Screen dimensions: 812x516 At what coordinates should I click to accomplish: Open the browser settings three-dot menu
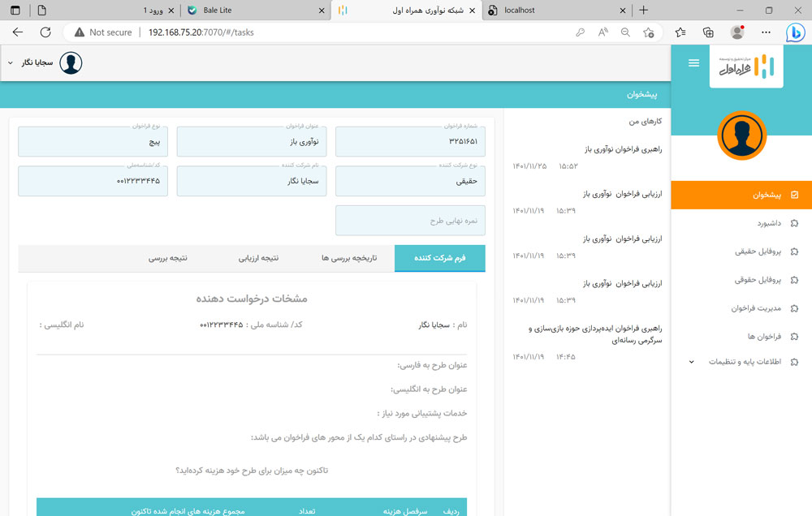point(765,32)
